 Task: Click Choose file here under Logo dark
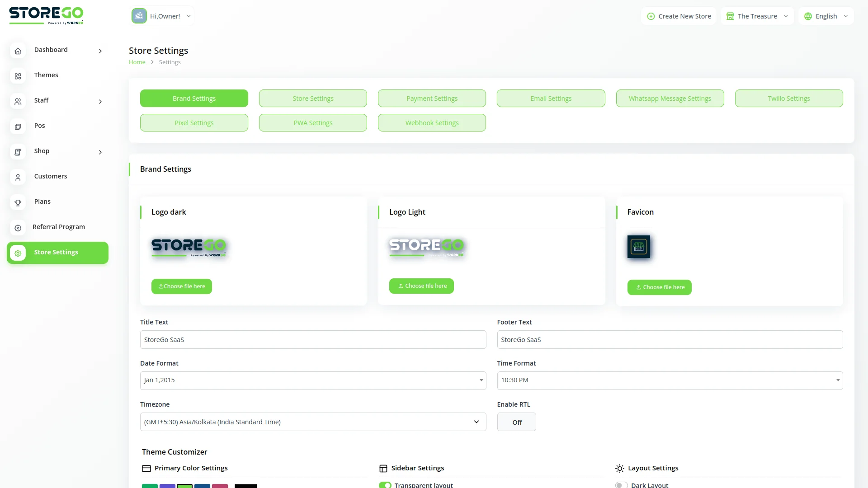[x=182, y=286]
